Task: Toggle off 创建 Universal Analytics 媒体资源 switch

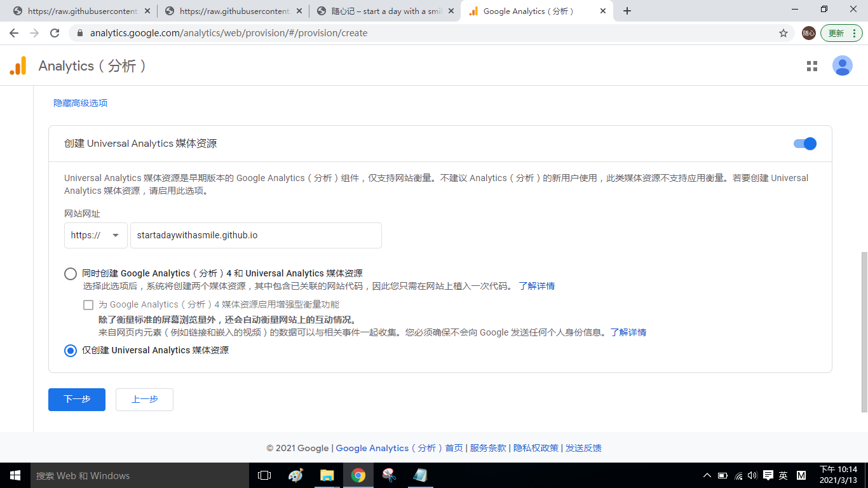Action: [805, 144]
